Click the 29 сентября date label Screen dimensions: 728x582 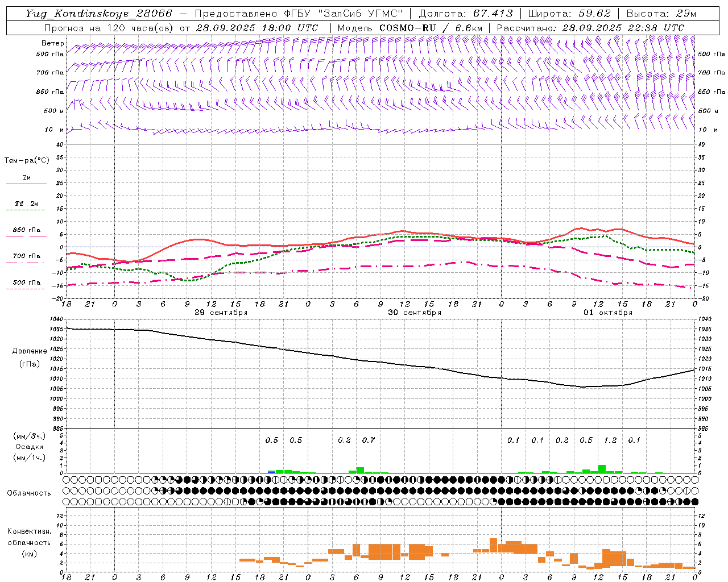[221, 313]
